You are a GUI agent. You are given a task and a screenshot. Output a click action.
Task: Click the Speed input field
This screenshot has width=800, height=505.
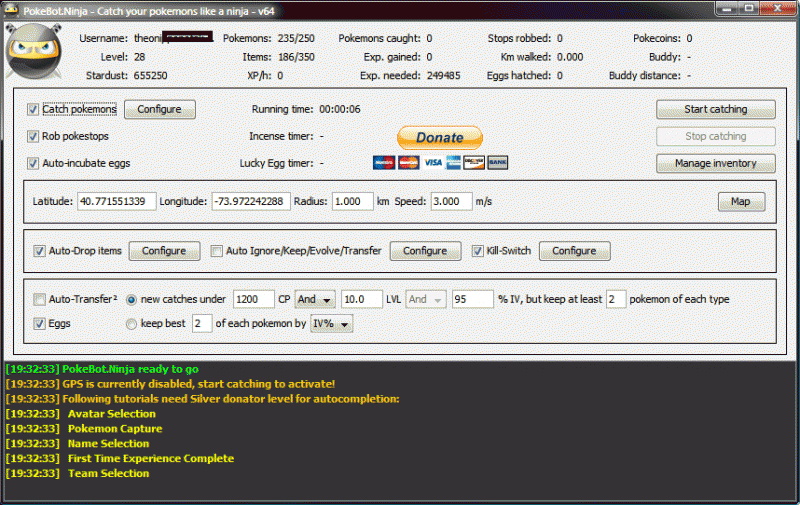452,201
